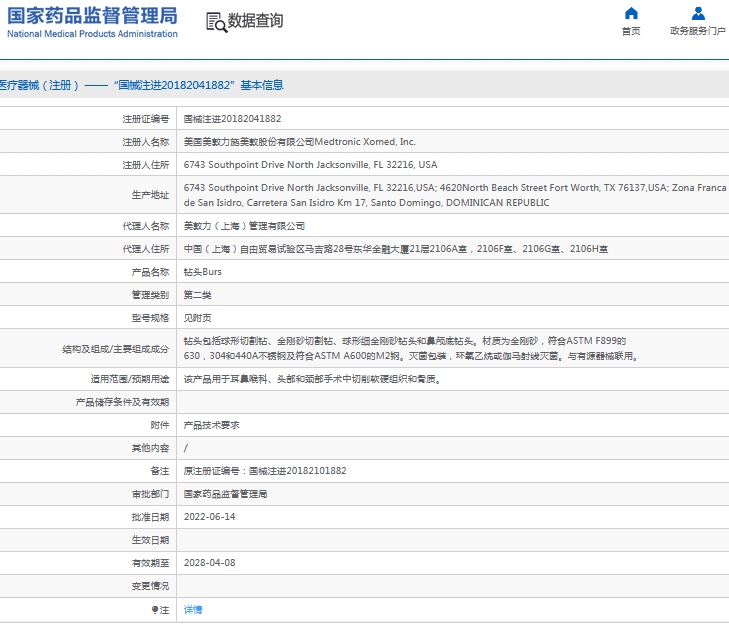
Task: Click the 型号规格 row label
Action: point(151,318)
